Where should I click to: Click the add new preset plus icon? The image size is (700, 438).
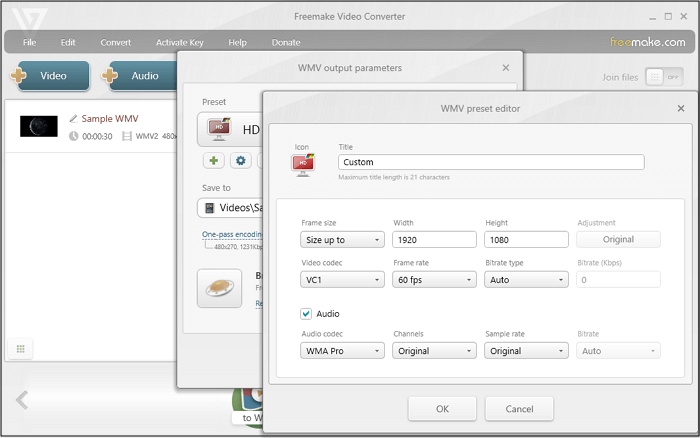pos(214,161)
